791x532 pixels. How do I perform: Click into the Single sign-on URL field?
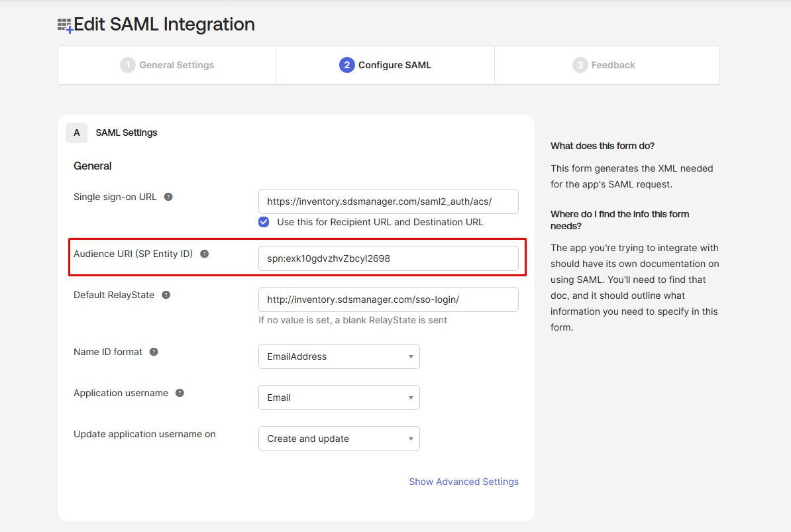[388, 201]
